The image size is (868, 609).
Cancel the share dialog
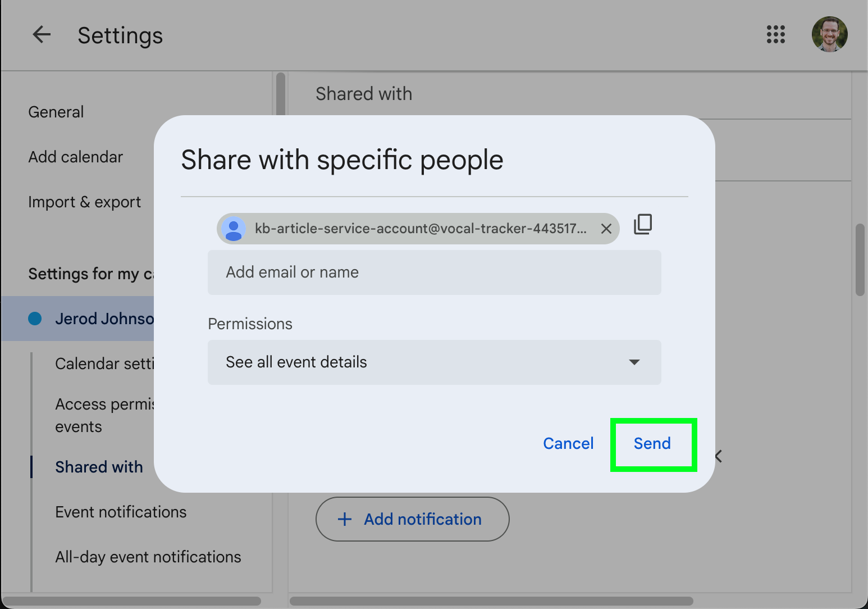click(568, 443)
